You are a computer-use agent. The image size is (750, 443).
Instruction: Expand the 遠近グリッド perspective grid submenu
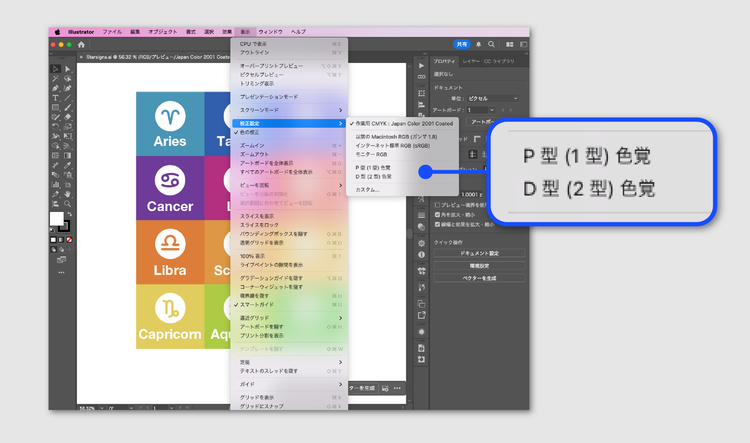[288, 318]
